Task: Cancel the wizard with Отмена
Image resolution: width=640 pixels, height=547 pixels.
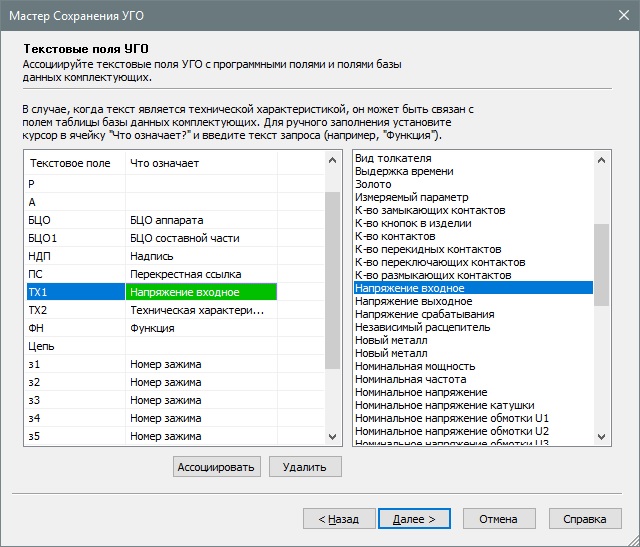Action: click(497, 519)
